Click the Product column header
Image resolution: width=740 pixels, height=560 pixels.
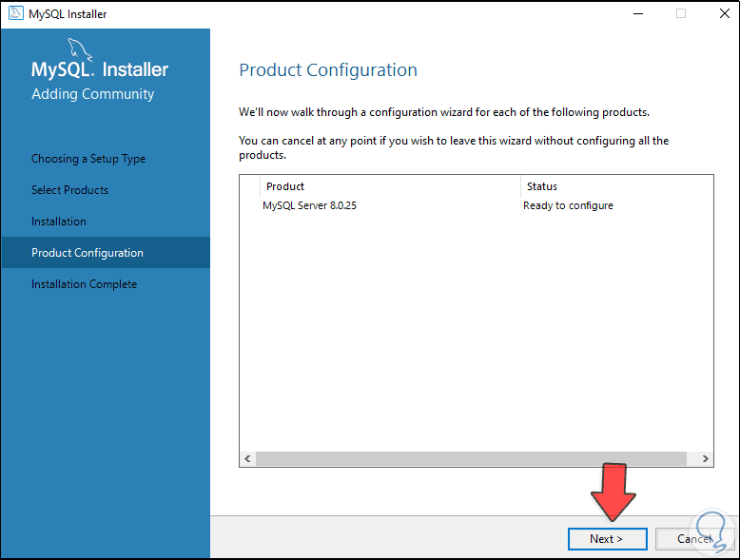click(x=285, y=186)
